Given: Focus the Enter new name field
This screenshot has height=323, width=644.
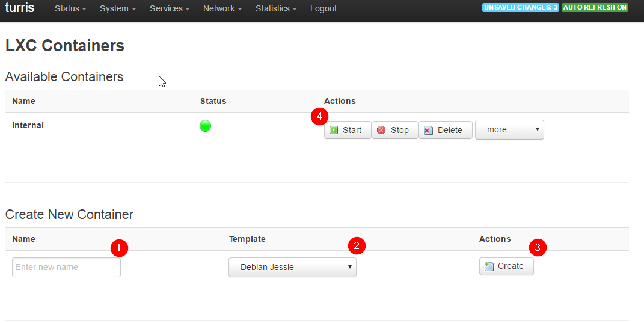Looking at the screenshot, I should point(66,267).
